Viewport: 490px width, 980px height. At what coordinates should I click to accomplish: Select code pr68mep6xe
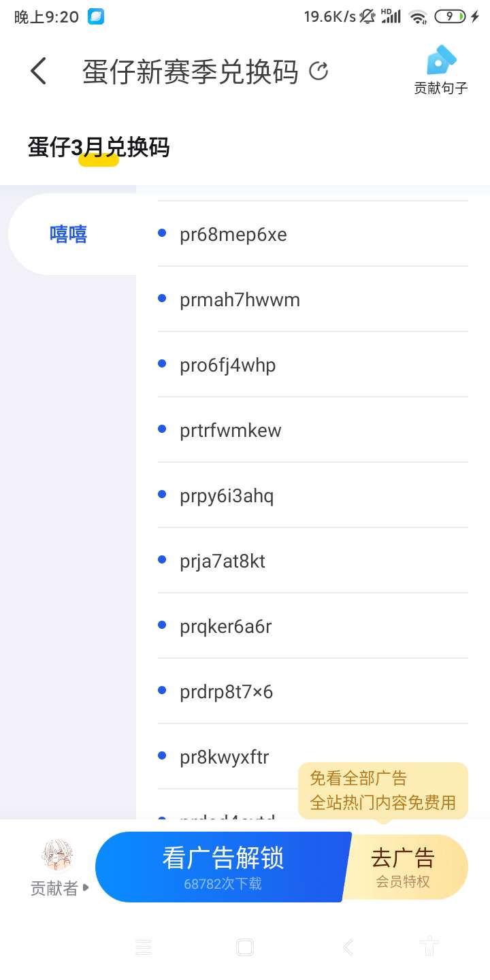point(233,235)
